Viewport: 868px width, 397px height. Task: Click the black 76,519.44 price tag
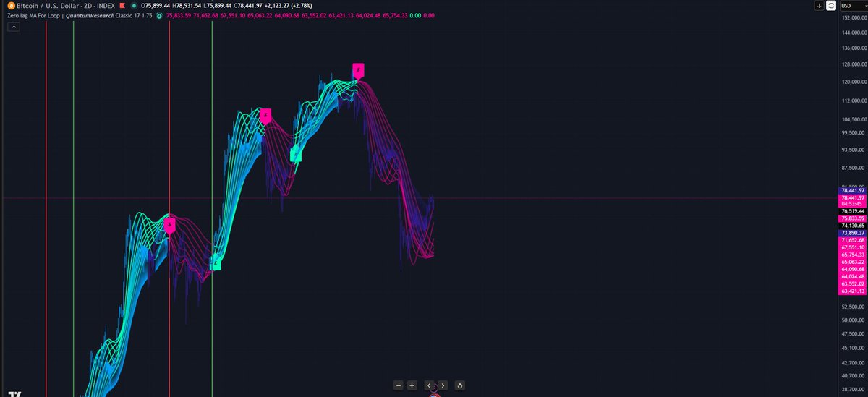pyautogui.click(x=851, y=211)
